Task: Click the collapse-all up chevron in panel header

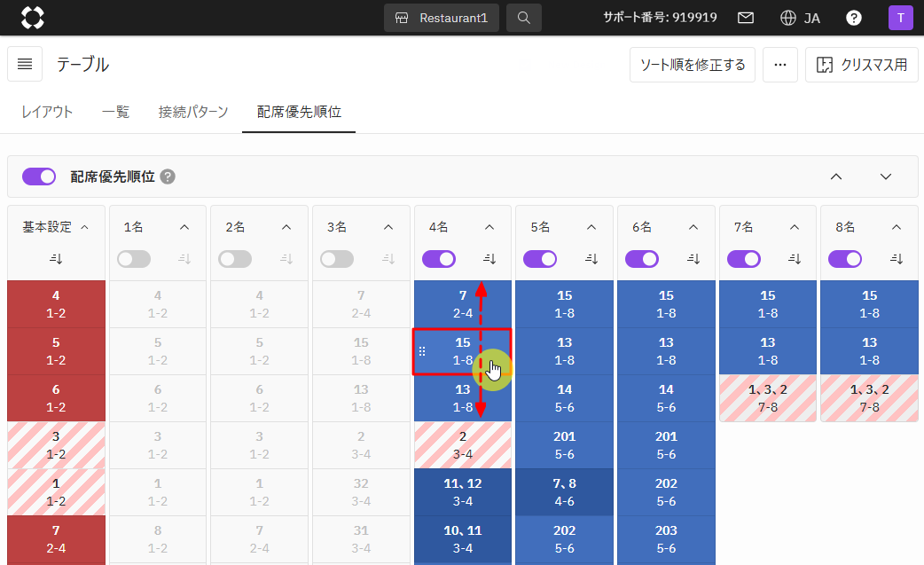Action: click(x=836, y=177)
